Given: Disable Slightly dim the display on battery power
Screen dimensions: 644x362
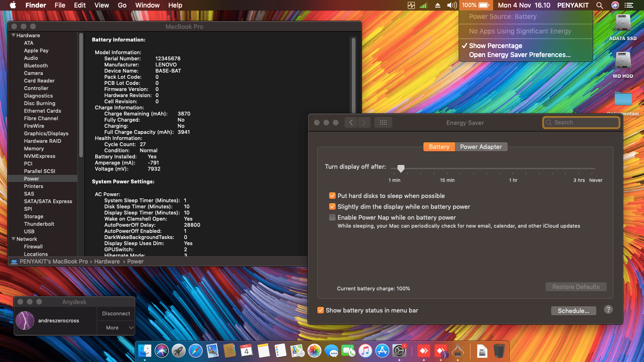Looking at the screenshot, I should tap(332, 206).
